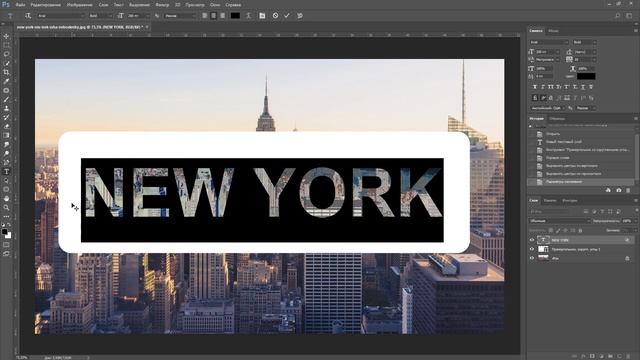Switch to the Абзац tab
640x360 pixels.
[553, 31]
